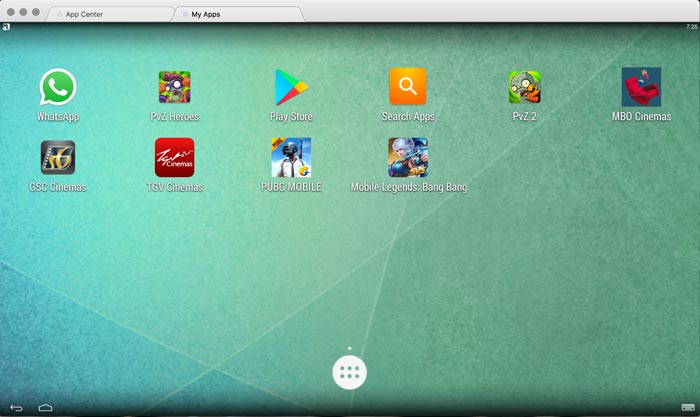Viewport: 700px width, 417px height.
Task: Select the My Apps tab
Action: coord(239,14)
